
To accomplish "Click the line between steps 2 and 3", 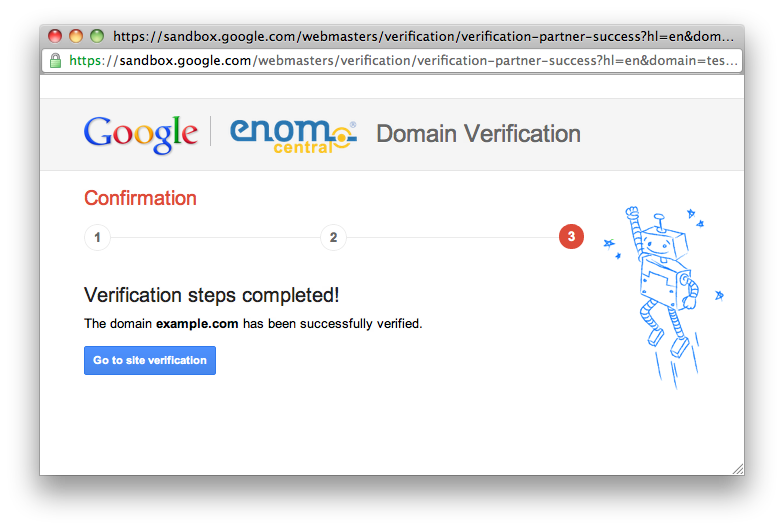I will click(x=452, y=238).
